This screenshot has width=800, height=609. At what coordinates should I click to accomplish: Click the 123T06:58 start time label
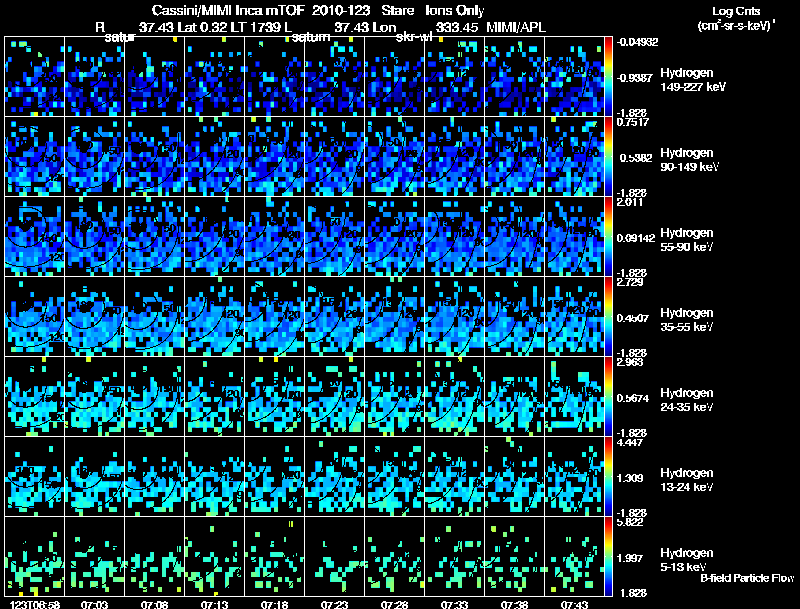[x=35, y=605]
